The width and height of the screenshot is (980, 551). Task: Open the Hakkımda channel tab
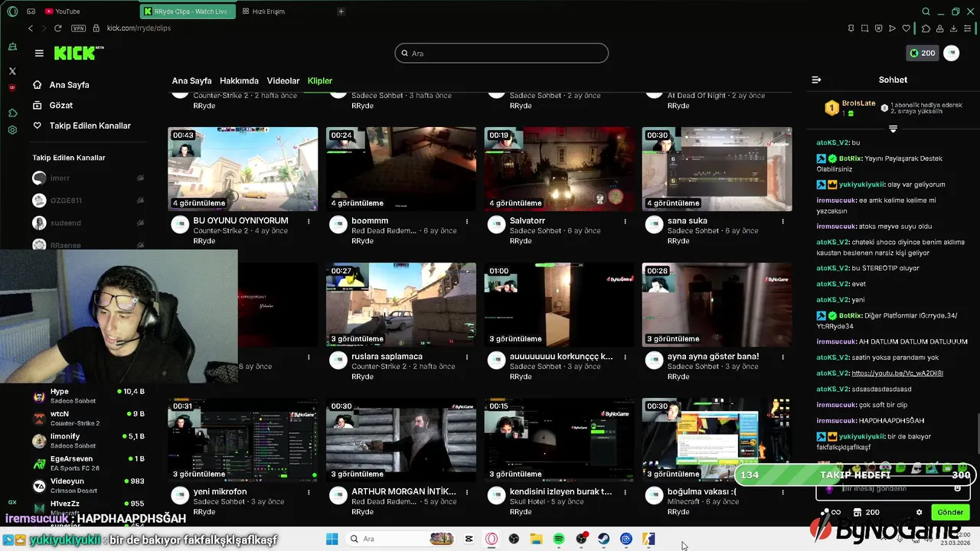[x=239, y=80]
